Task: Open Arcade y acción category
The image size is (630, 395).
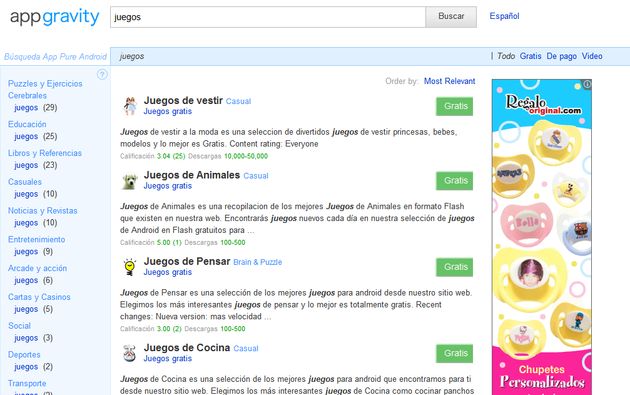Action: click(37, 268)
